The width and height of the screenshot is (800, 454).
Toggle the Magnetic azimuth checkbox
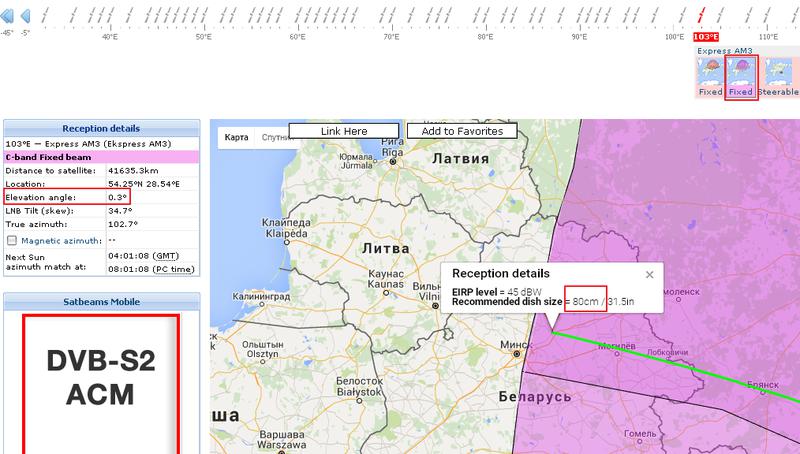12,241
